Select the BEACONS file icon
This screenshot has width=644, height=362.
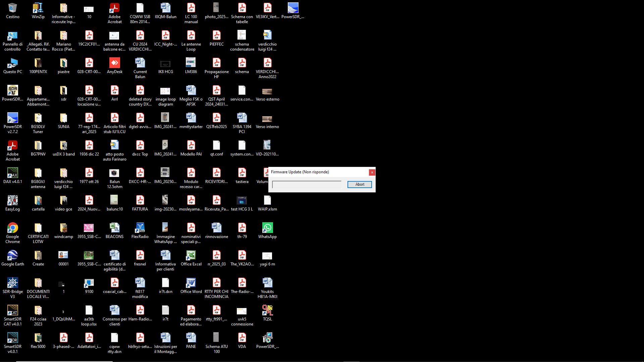(115, 231)
